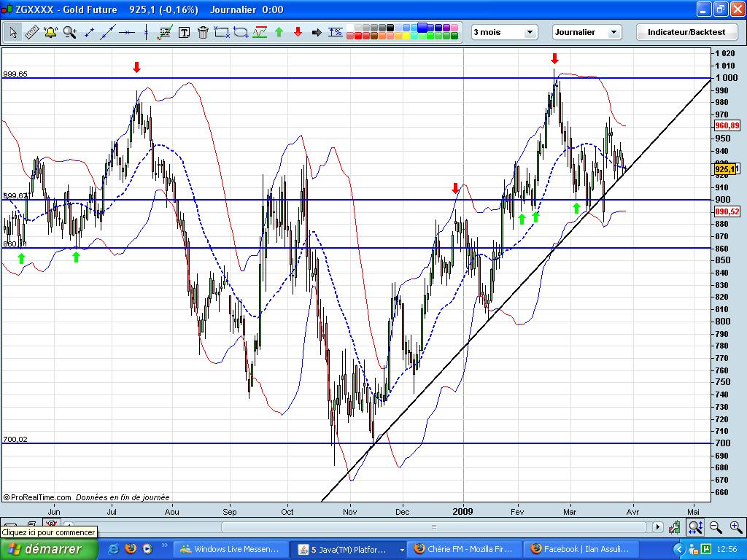The image size is (747, 560).
Task: Switch to Windows Live Messenger taskbar item
Action: (x=230, y=549)
